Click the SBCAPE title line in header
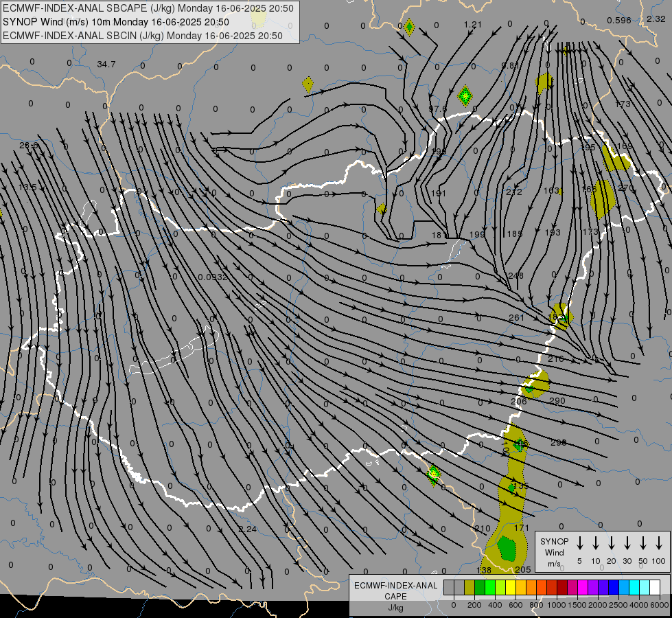This screenshot has height=618, width=672. point(148,8)
